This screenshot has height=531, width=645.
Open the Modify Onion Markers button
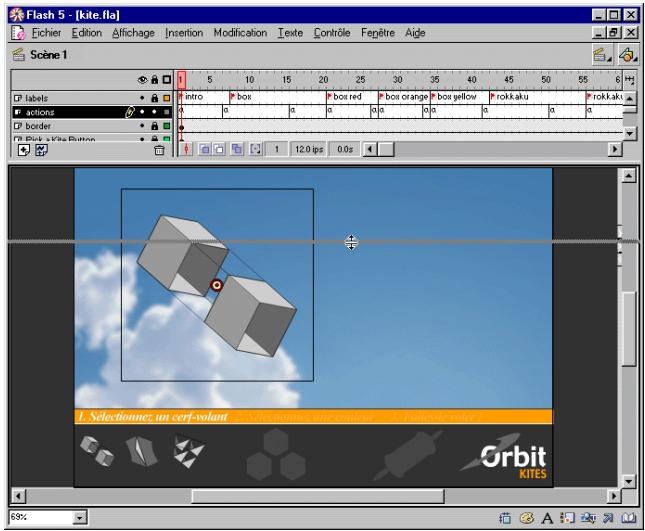[x=255, y=149]
